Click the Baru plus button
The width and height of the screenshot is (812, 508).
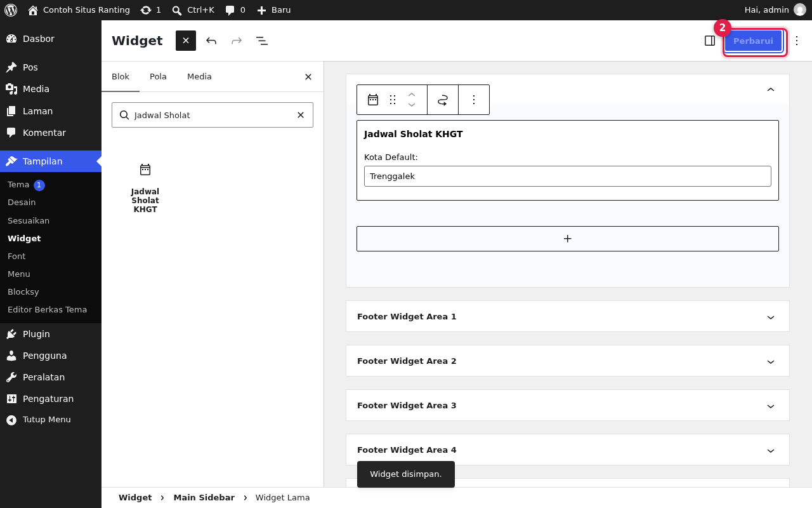(x=273, y=10)
